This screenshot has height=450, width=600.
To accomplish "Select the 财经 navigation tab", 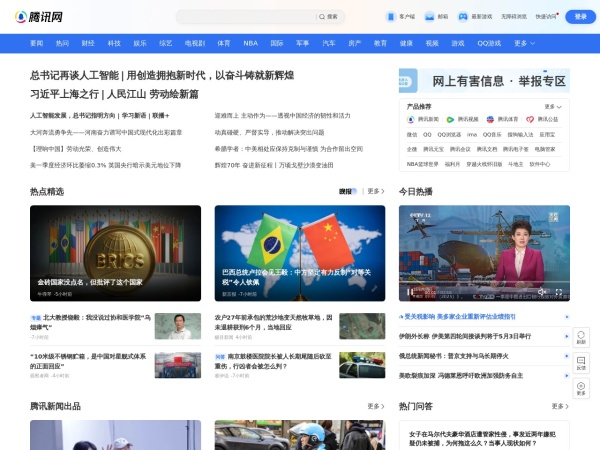I will coord(88,43).
